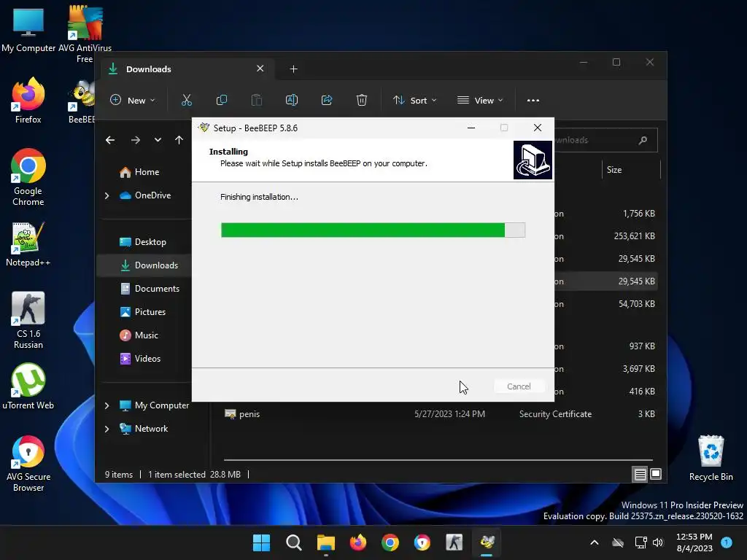Select Music in the navigation pane

click(139, 335)
